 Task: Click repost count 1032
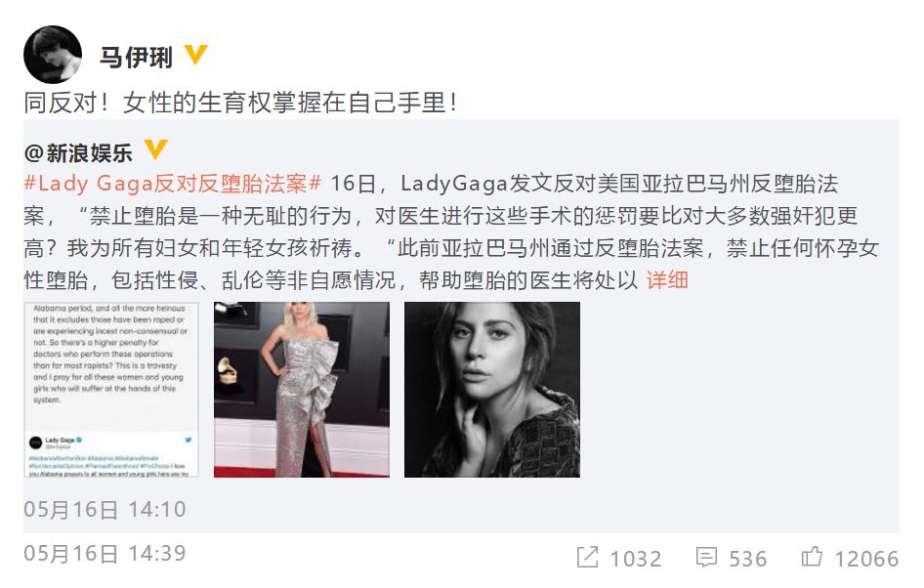coord(635,558)
